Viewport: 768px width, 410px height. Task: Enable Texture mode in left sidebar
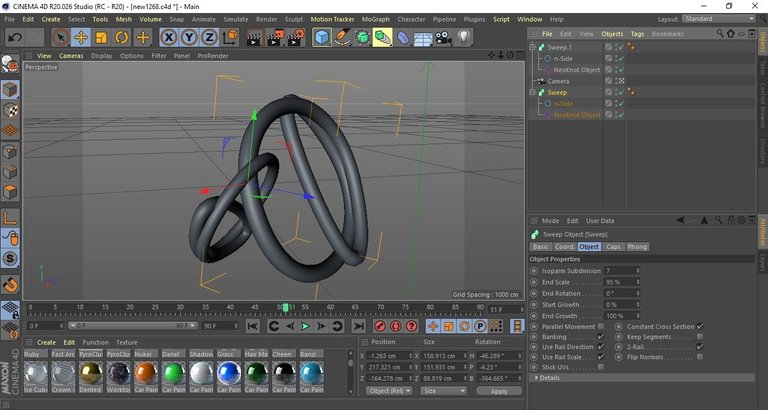tap(10, 111)
